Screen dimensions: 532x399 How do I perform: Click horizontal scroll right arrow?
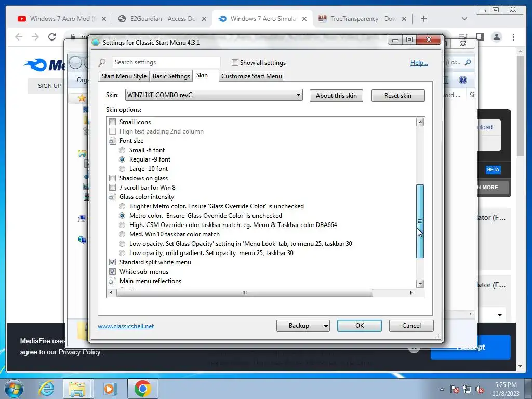(411, 292)
